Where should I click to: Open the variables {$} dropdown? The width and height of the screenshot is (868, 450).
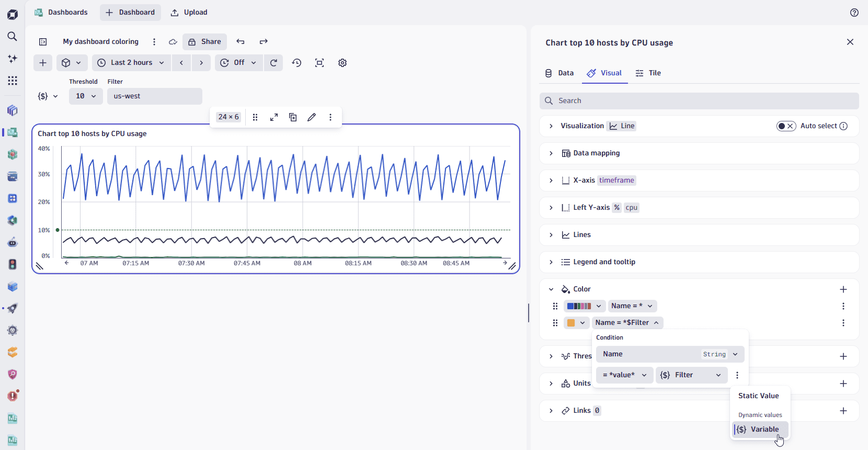48,96
